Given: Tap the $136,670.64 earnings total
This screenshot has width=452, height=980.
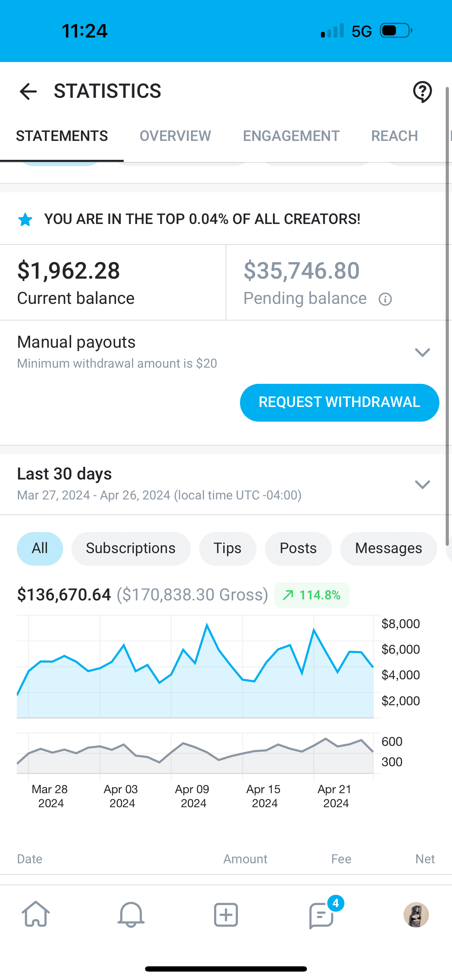Looking at the screenshot, I should 64,594.
